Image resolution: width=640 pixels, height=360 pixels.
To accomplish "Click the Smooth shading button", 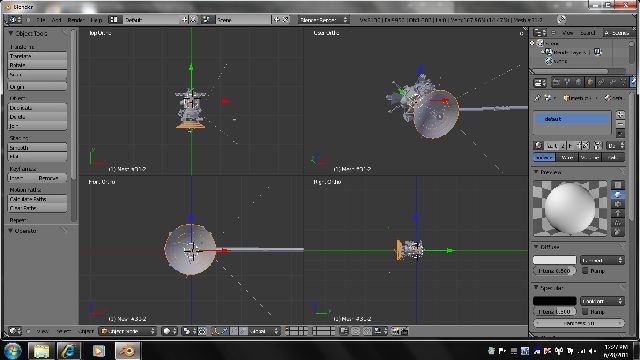I will (x=37, y=148).
